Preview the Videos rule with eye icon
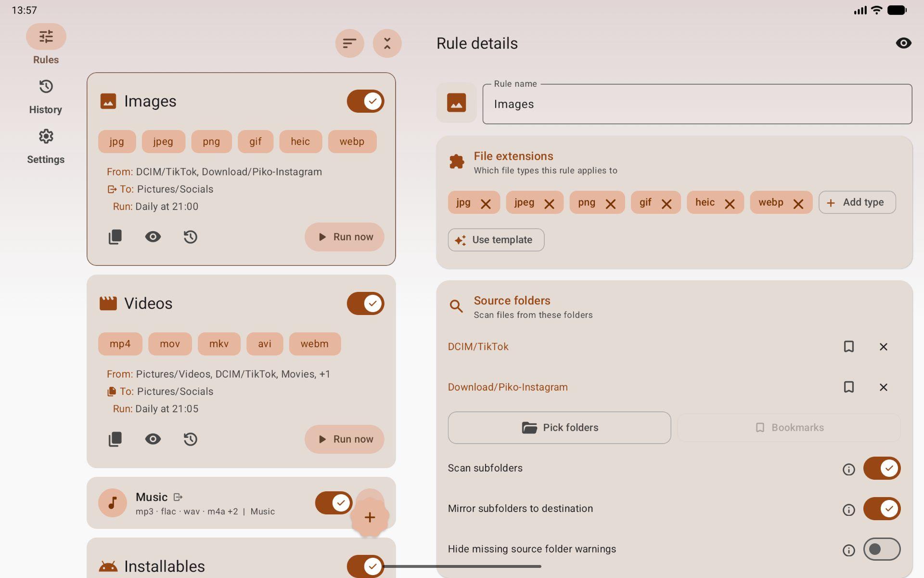Screen dimensions: 924x578 point(153,439)
